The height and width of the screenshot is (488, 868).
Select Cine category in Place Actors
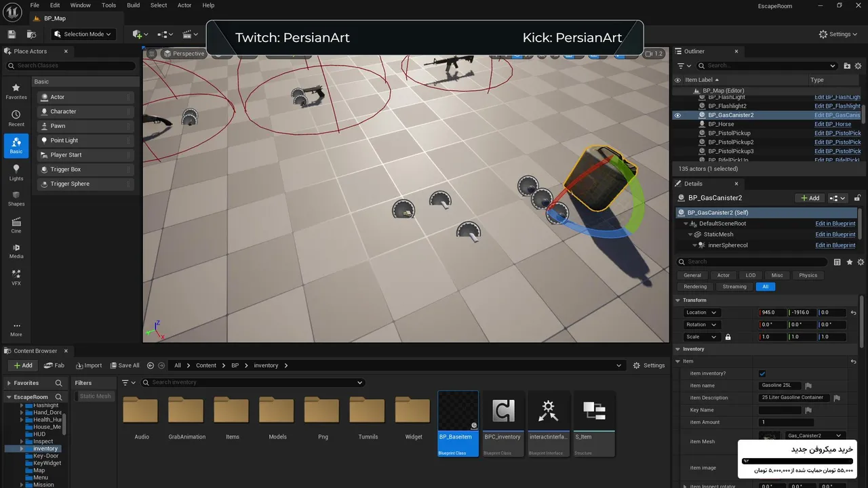point(16,226)
